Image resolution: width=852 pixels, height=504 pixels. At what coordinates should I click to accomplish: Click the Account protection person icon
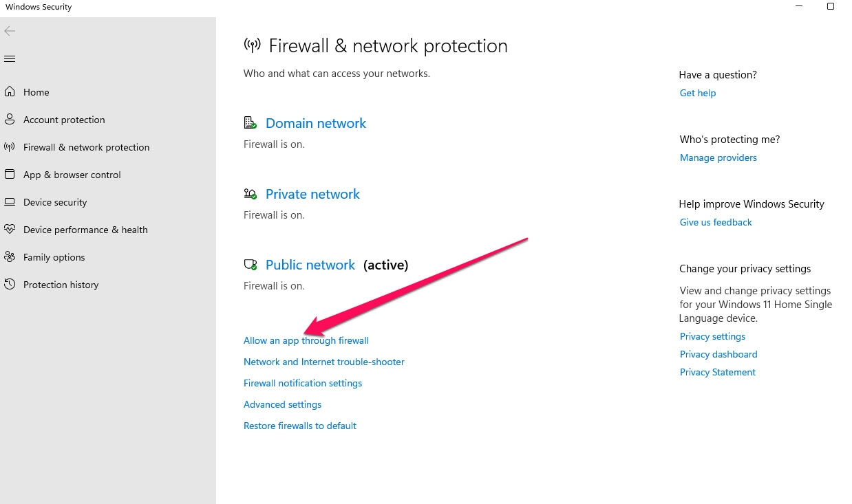[10, 119]
